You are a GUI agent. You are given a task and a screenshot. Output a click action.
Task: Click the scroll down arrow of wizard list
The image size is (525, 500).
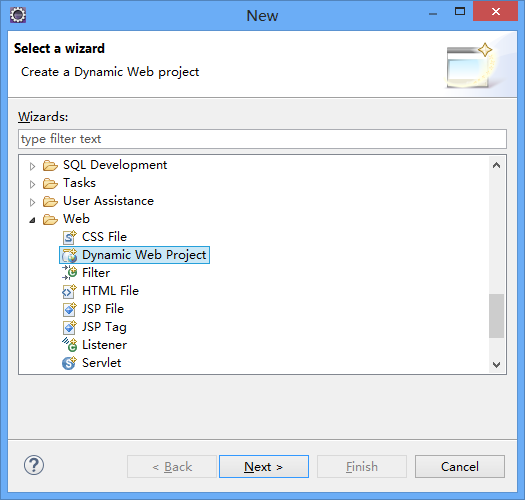click(497, 364)
